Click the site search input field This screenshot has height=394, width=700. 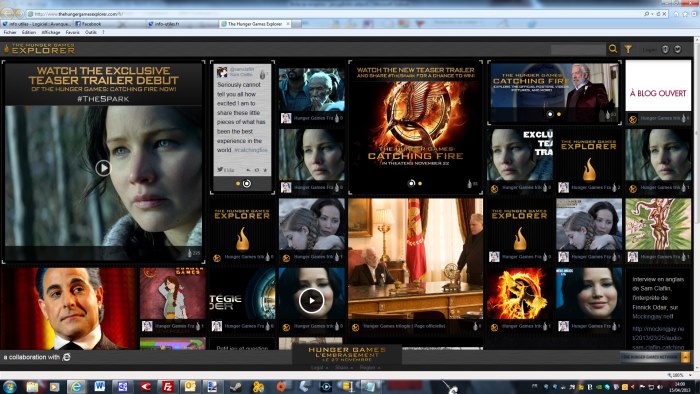pyautogui.click(x=578, y=49)
